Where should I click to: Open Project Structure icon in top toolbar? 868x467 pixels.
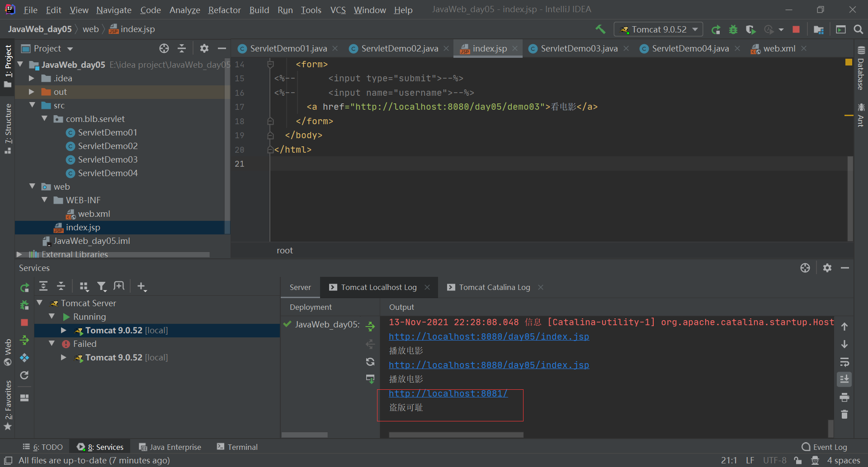(x=819, y=29)
